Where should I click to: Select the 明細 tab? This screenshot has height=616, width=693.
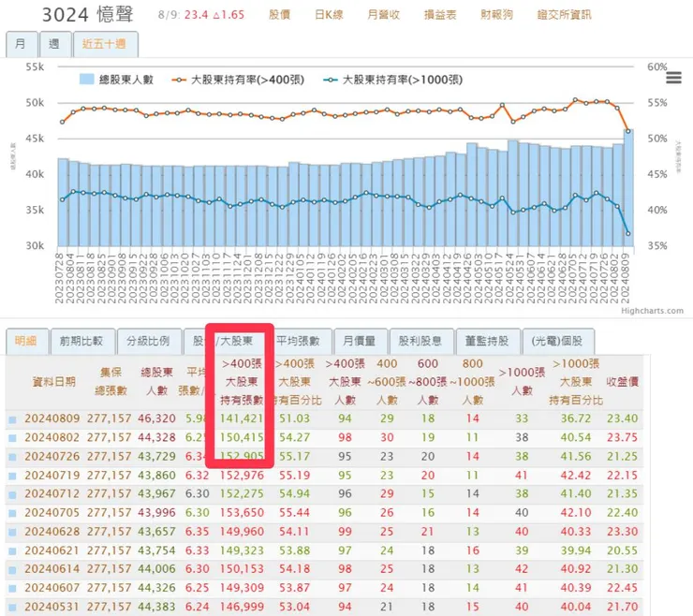[26, 341]
